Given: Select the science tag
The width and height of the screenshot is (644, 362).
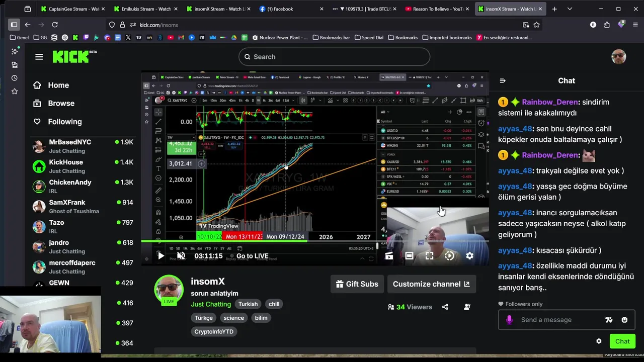Looking at the screenshot, I should (234, 318).
